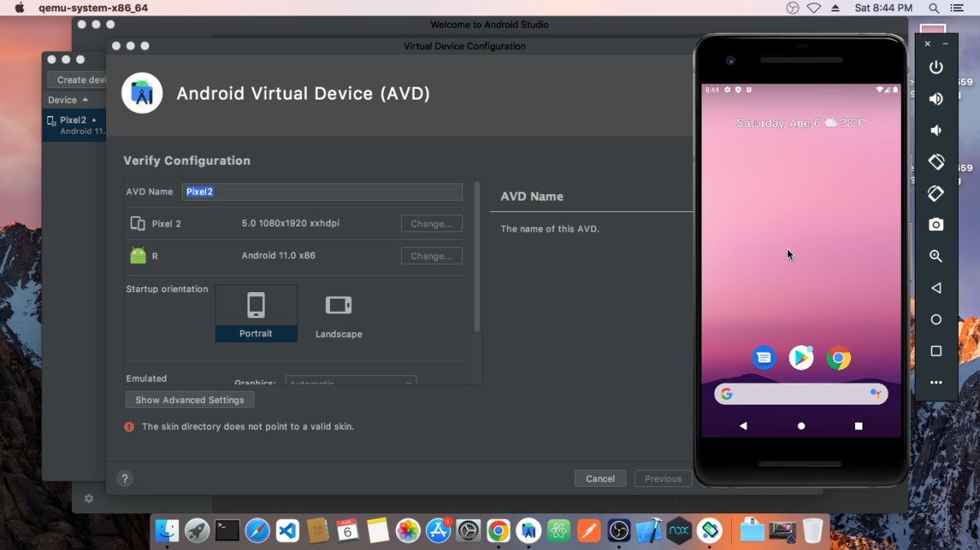Image resolution: width=980 pixels, height=550 pixels.
Task: Open the qemu-system-x86_64 menu
Action: [x=93, y=8]
